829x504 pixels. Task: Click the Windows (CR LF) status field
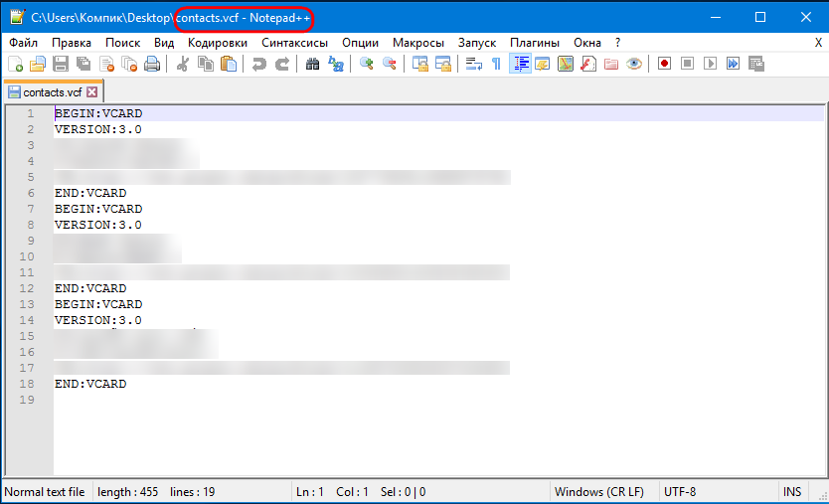pyautogui.click(x=599, y=492)
